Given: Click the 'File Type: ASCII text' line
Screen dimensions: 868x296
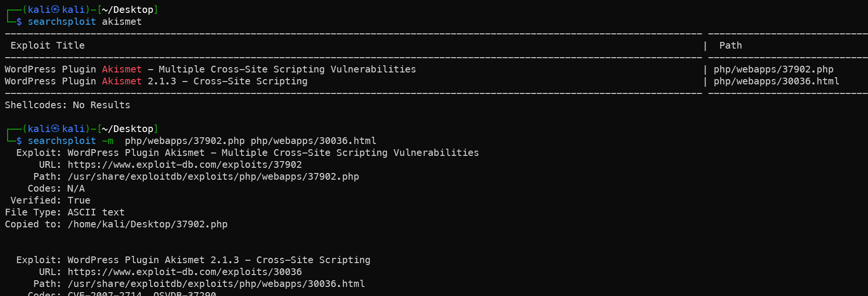Looking at the screenshot, I should [65, 212].
